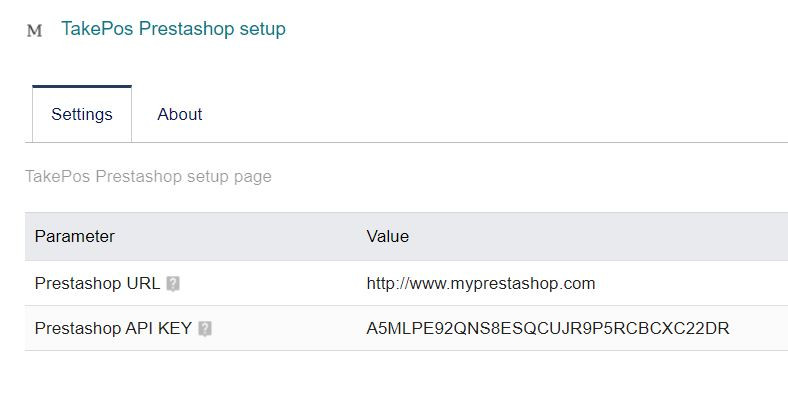Click the TakePos Prestashop setup title
The width and height of the screenshot is (788, 400).
coord(173,29)
